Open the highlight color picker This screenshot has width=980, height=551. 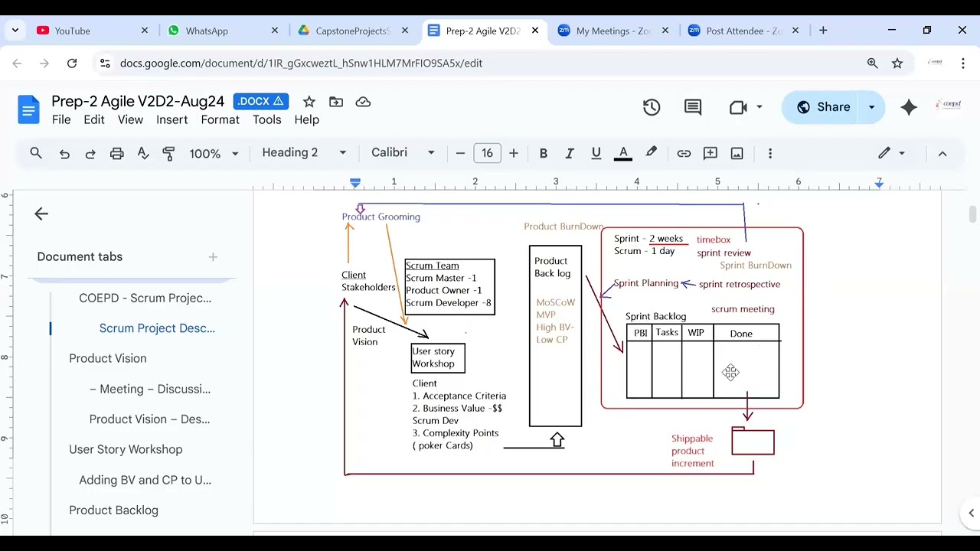(651, 154)
